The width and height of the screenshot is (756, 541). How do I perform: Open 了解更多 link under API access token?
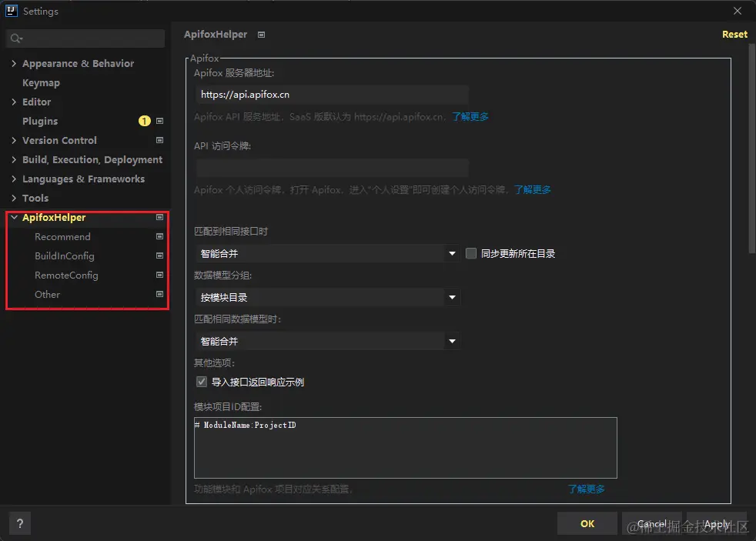tap(532, 189)
